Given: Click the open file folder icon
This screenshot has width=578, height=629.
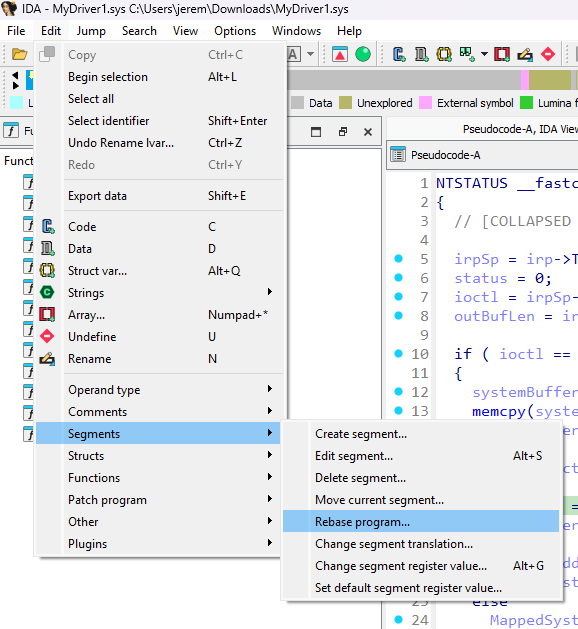Looking at the screenshot, I should tap(19, 54).
